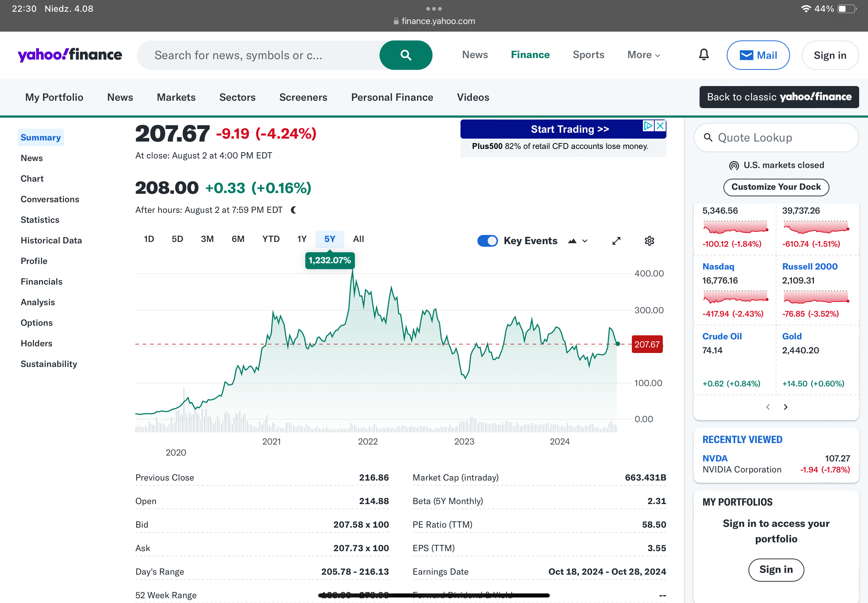The width and height of the screenshot is (868, 603).
Task: Open Profile section
Action: (x=33, y=261)
